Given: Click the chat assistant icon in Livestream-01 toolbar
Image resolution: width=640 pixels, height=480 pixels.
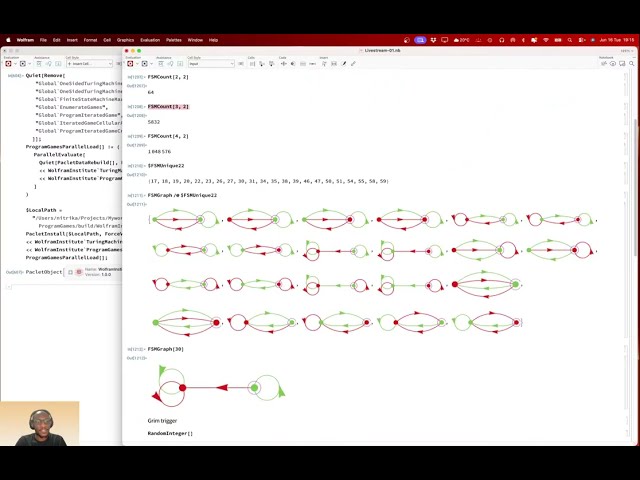Looking at the screenshot, I should pyautogui.click(x=171, y=64).
